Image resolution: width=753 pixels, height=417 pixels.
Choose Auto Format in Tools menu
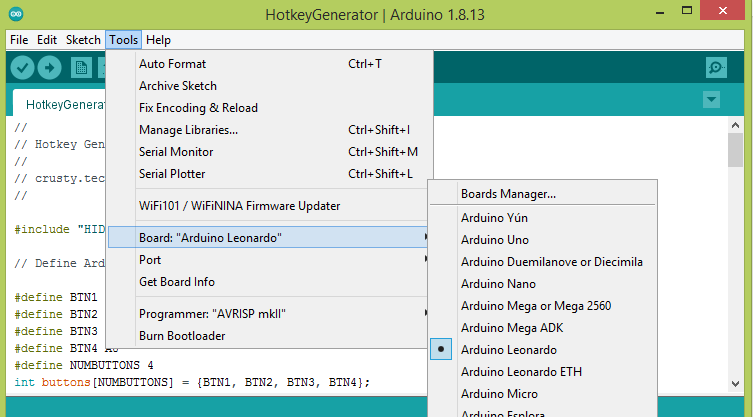[x=172, y=64]
